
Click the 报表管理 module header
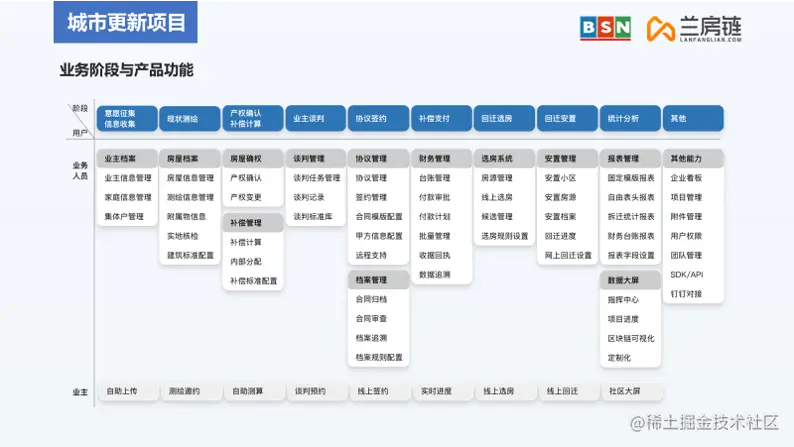tap(630, 158)
